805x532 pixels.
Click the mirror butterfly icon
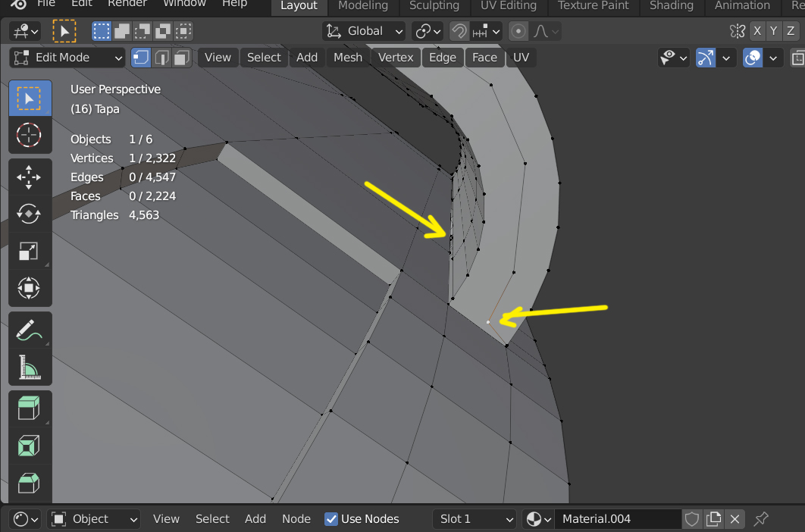738,31
